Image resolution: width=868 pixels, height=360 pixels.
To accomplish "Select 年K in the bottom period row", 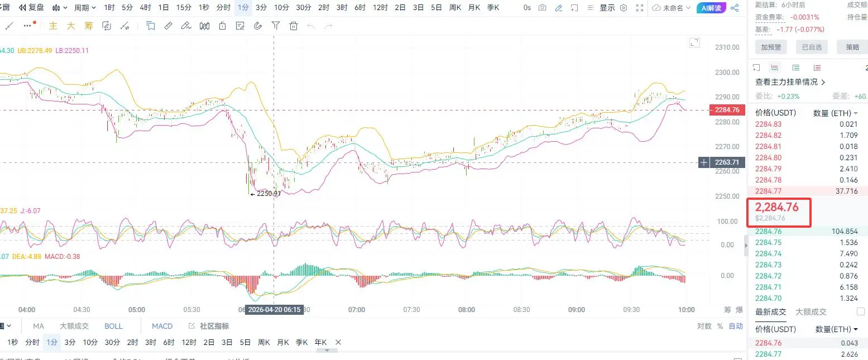I will [x=320, y=342].
